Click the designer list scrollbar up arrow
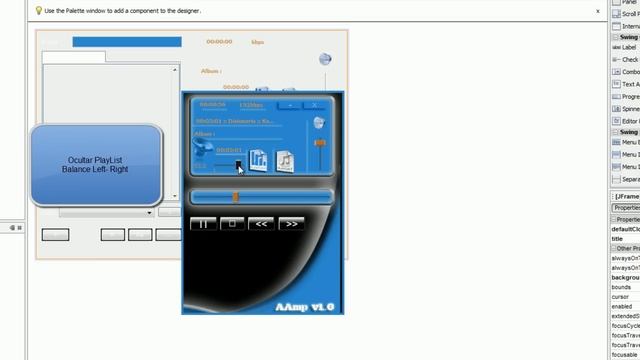640x360 pixels. tap(175, 70)
